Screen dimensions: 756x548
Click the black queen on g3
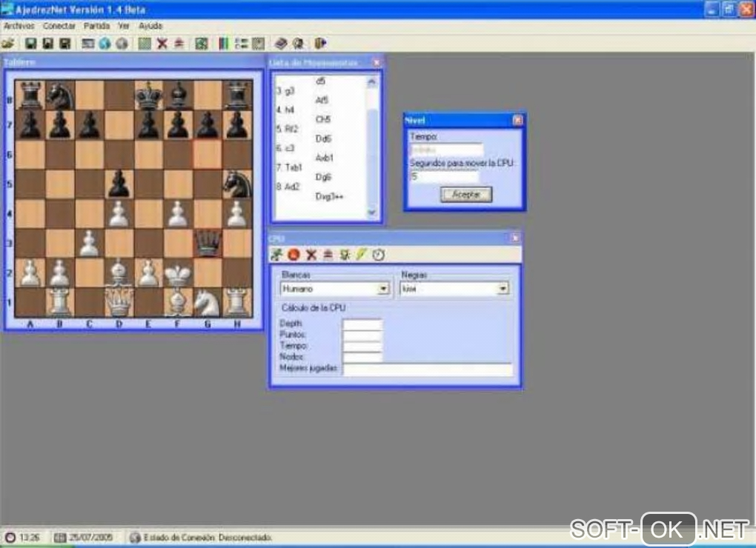pos(208,243)
